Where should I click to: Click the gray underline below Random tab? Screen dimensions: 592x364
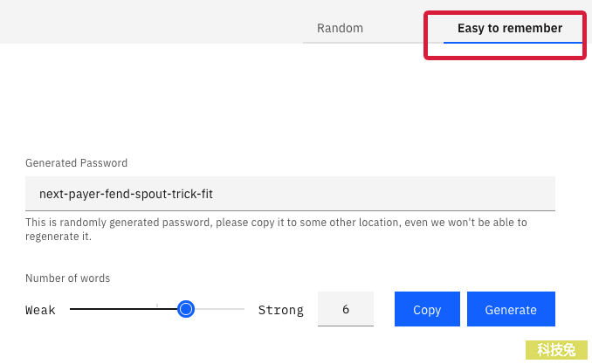pos(373,43)
